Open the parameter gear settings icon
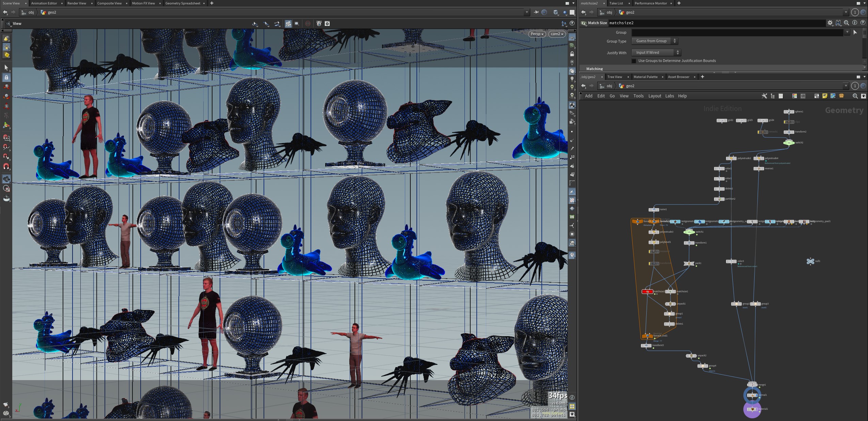 click(x=830, y=23)
